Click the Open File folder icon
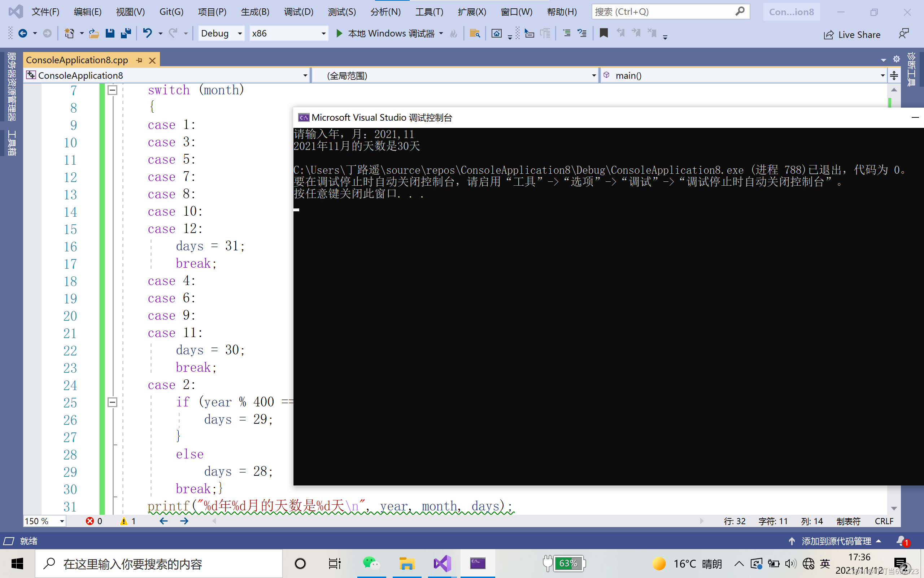 93,34
